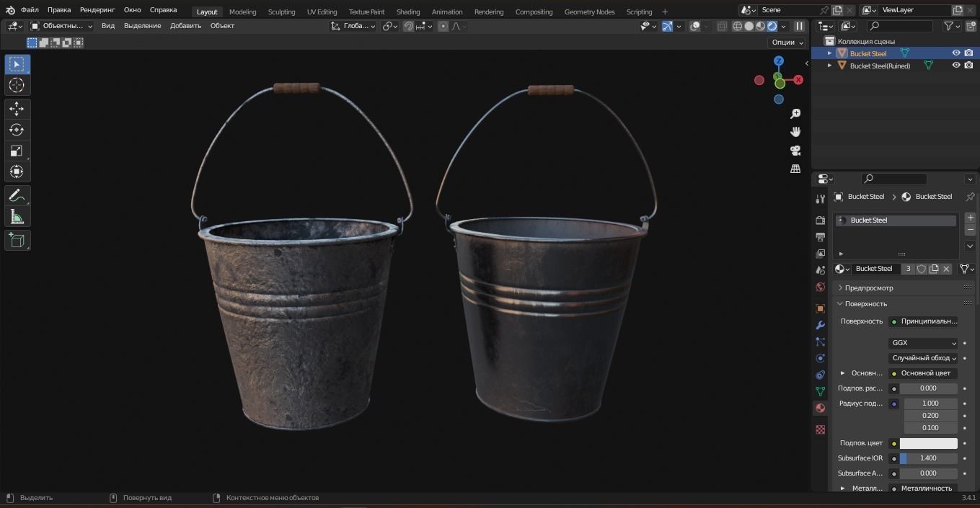The width and height of the screenshot is (980, 508).
Task: Open the View Layer properties tab
Action: [x=820, y=253]
